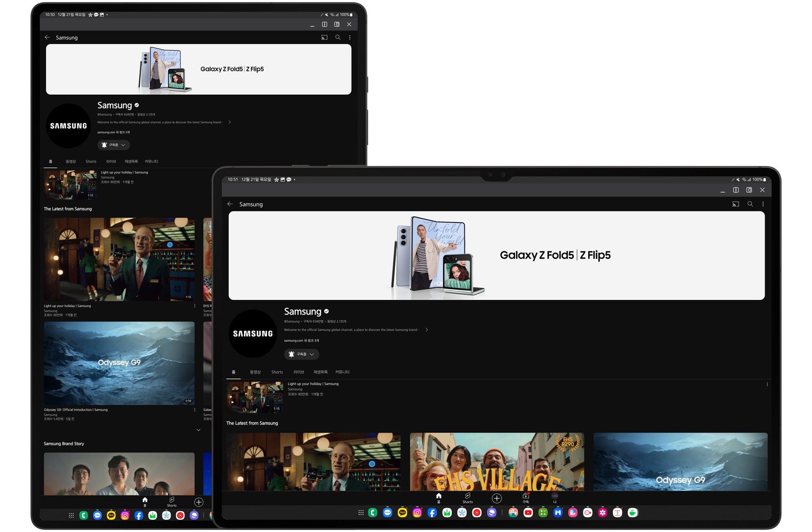Open Shorts in the portrait tablet's bottom navigation
The width and height of the screenshot is (812, 532).
172,502
